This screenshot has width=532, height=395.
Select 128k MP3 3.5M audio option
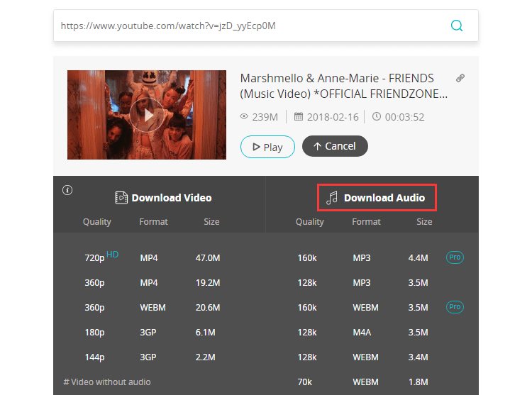coord(362,283)
